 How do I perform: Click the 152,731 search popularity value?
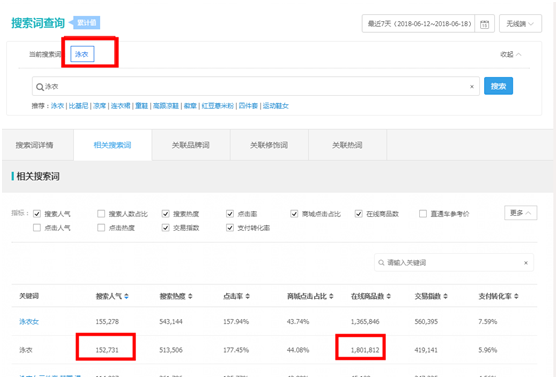107,350
